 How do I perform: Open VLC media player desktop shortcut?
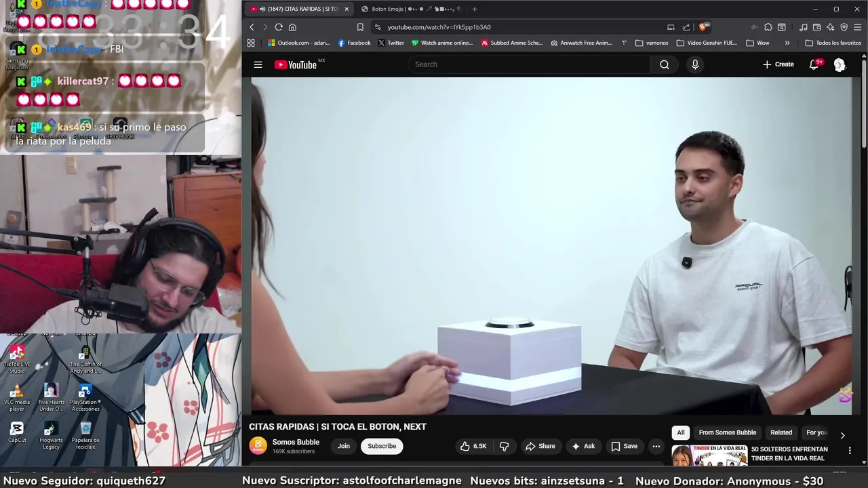click(x=17, y=398)
